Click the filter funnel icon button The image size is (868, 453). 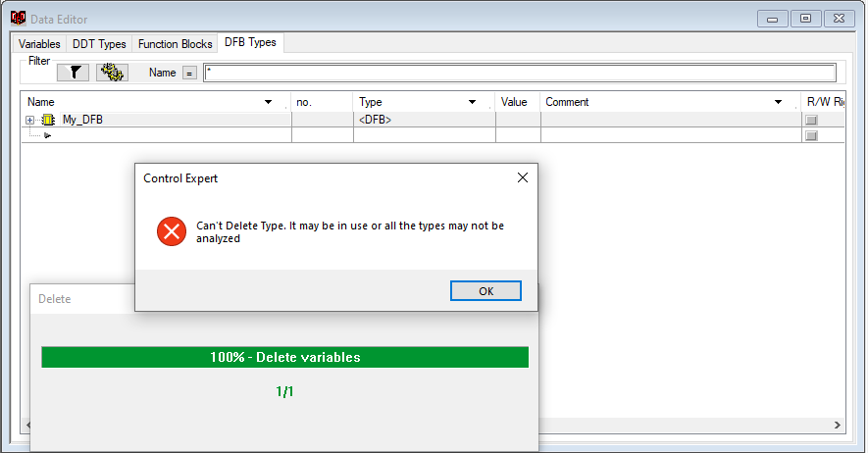73,73
